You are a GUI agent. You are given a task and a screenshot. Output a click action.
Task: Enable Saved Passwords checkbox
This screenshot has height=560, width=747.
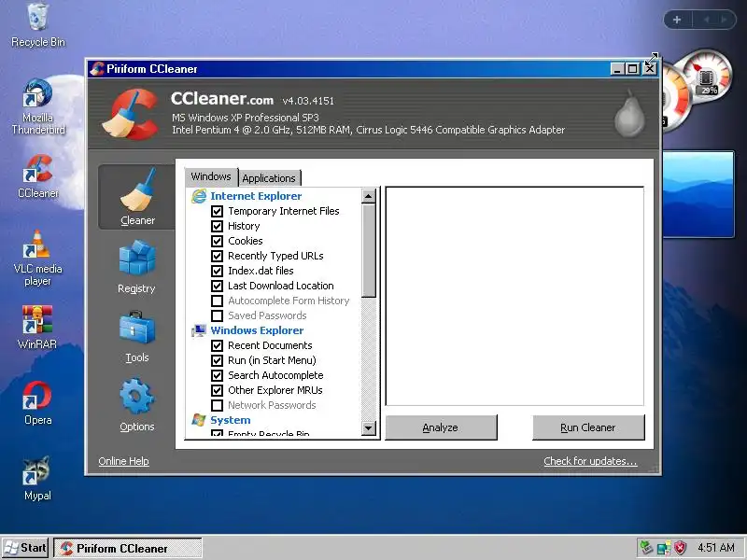tap(217, 315)
